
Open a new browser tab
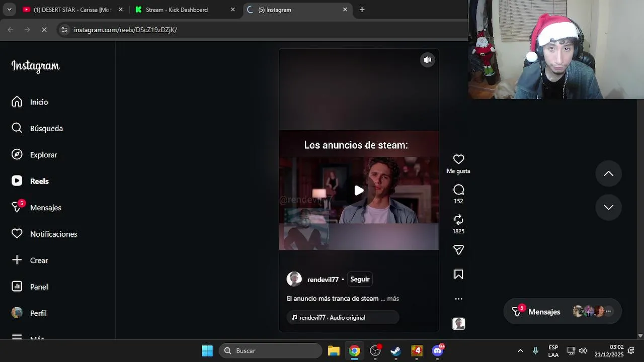tap(362, 10)
